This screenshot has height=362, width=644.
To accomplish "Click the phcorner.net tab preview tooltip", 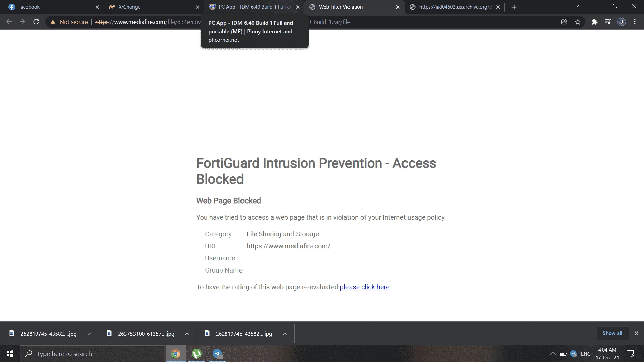I will tap(255, 32).
